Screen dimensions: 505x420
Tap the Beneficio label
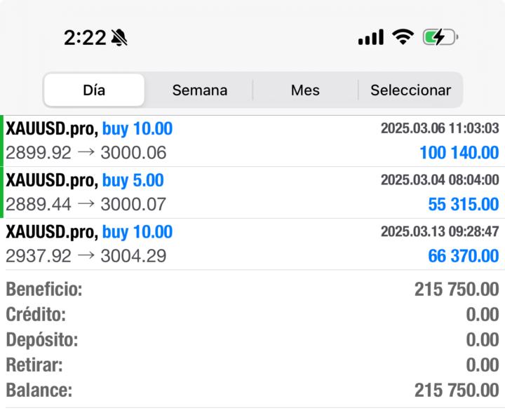click(44, 289)
